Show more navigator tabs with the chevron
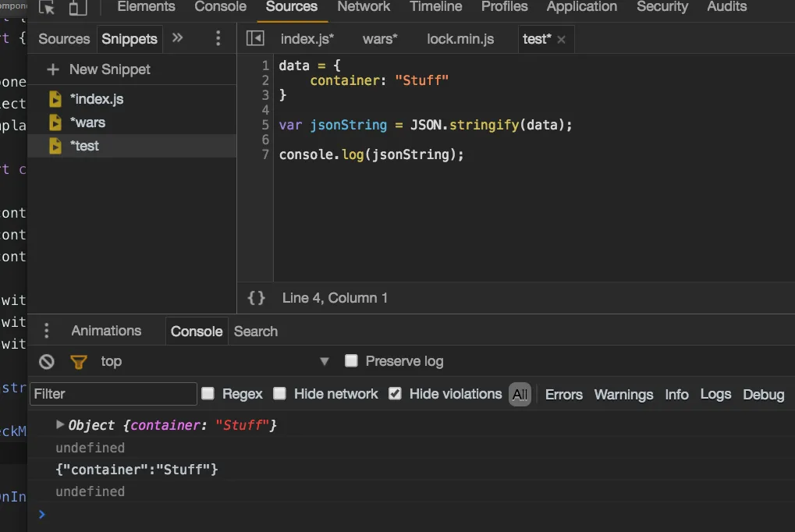This screenshot has width=795, height=532. pyautogui.click(x=178, y=37)
